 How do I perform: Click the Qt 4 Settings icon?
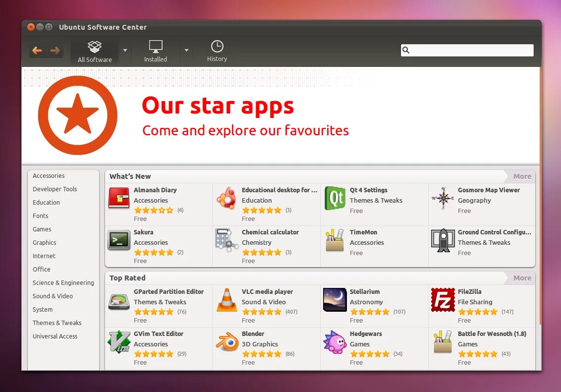pos(335,197)
